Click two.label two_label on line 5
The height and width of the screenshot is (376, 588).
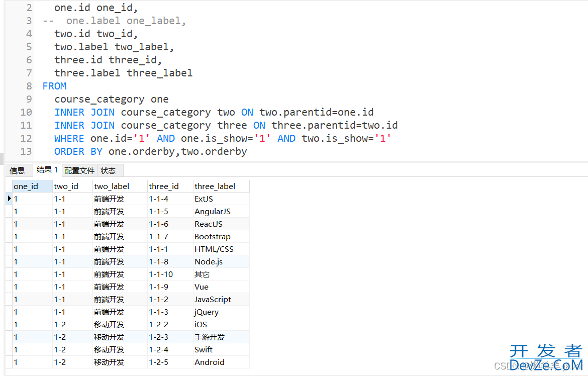(x=114, y=47)
